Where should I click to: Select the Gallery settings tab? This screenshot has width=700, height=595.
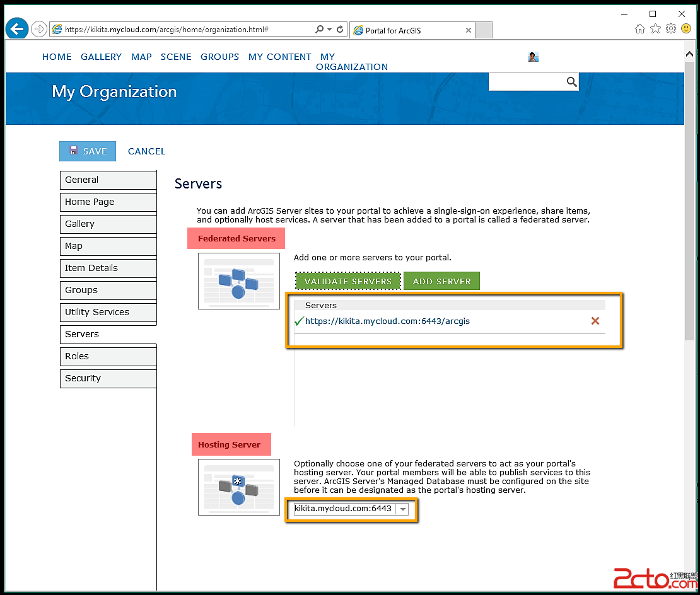[108, 224]
